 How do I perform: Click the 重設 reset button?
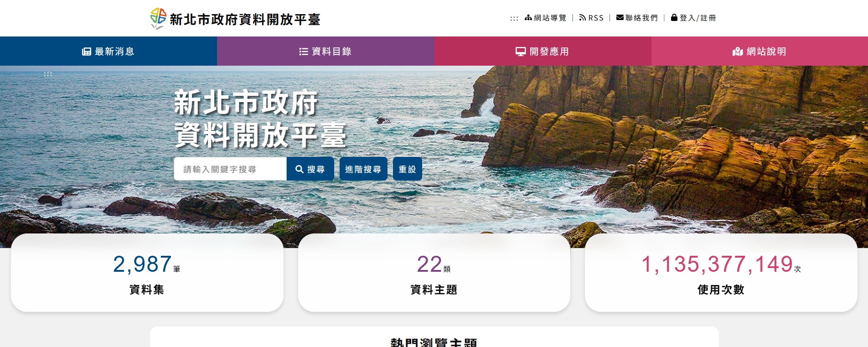[x=408, y=169]
